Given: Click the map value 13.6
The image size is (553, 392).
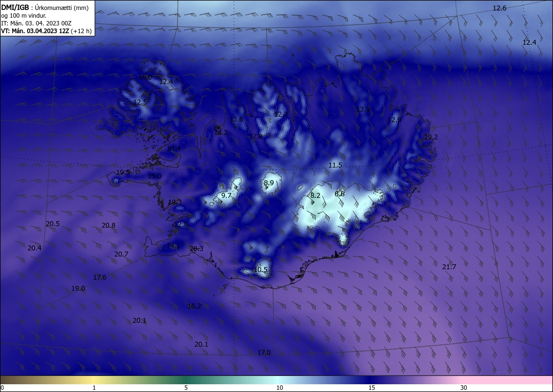Looking at the screenshot, I should coord(236,119).
